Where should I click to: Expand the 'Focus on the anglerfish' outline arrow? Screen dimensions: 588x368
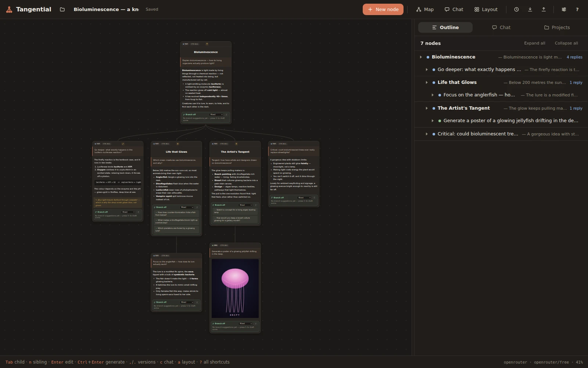click(433, 95)
